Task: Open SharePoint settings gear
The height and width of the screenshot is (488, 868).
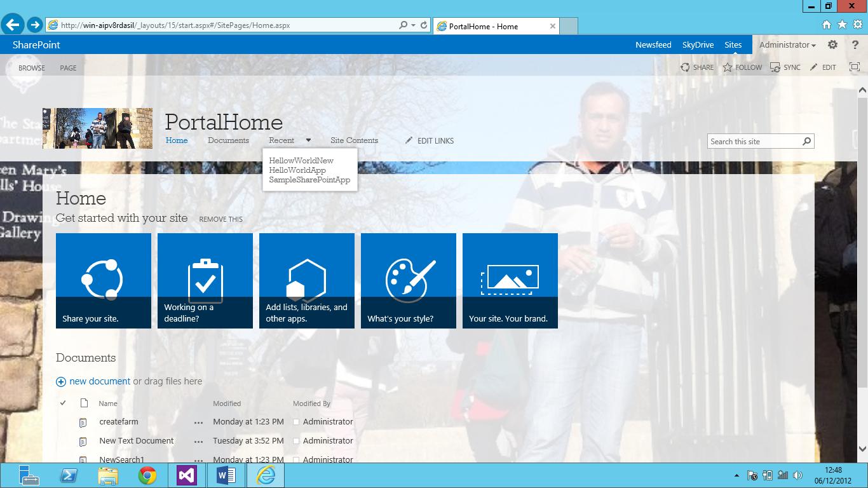Action: tap(832, 44)
